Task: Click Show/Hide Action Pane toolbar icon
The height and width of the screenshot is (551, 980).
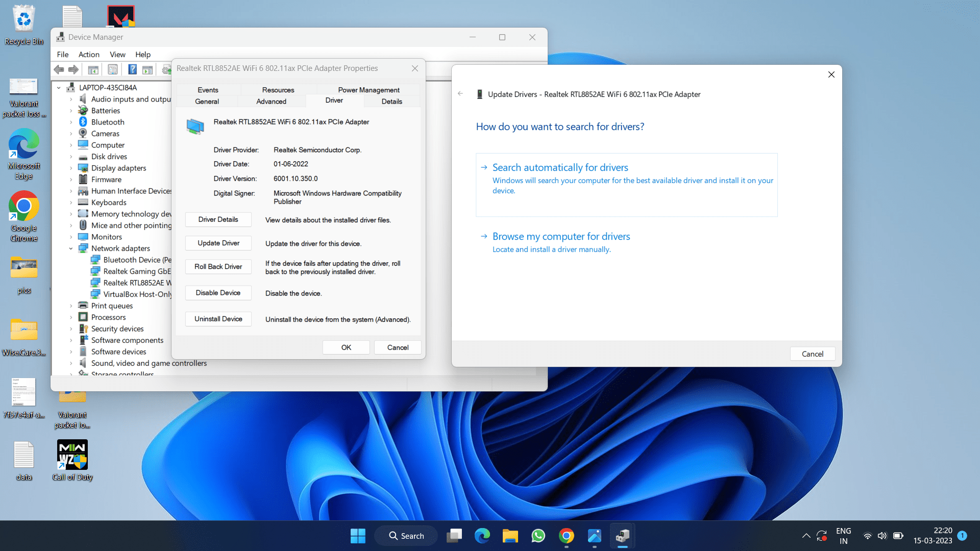Action: pos(148,69)
